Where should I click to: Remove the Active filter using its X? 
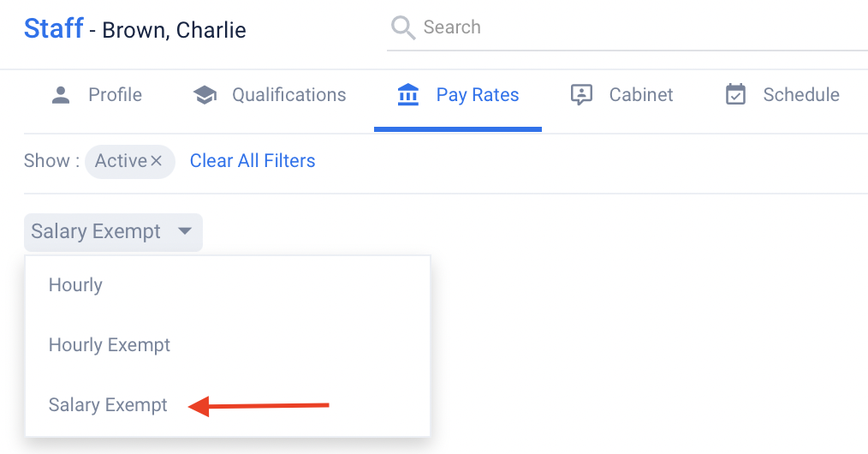[x=156, y=161]
